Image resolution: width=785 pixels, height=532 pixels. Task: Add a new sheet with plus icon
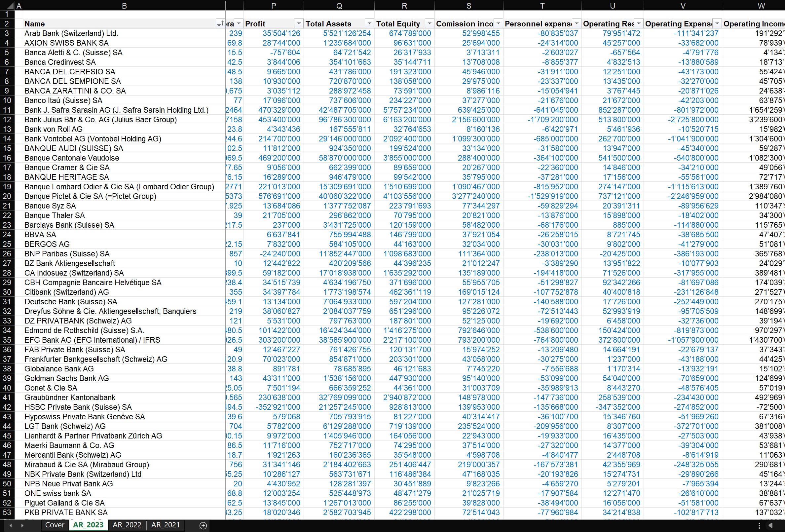click(203, 525)
